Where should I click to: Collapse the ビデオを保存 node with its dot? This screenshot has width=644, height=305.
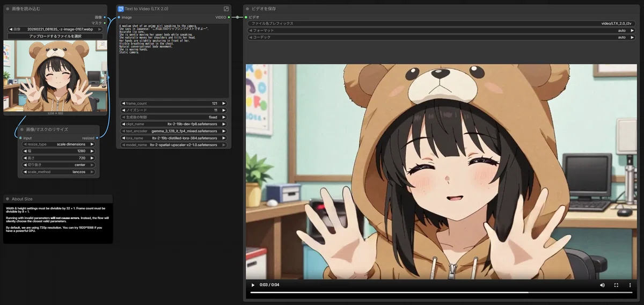(x=247, y=9)
